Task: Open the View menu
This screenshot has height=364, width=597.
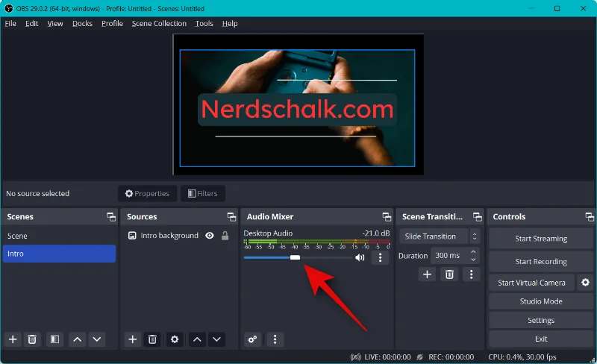Action: tap(54, 24)
